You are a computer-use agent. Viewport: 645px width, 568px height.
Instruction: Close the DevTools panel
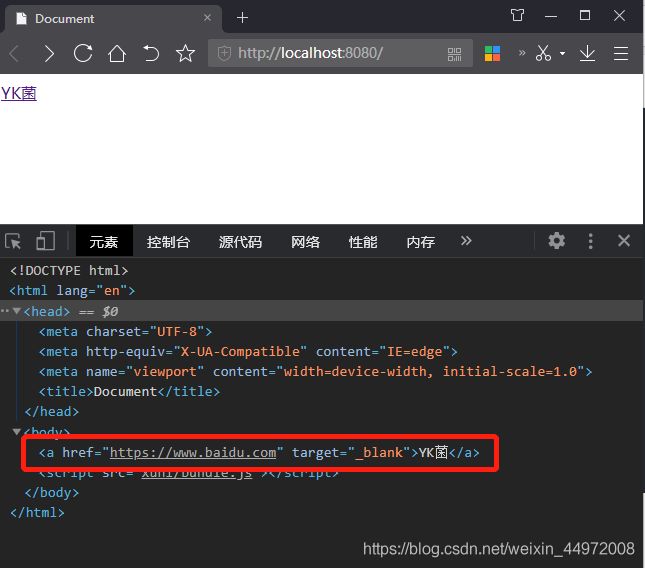point(624,241)
